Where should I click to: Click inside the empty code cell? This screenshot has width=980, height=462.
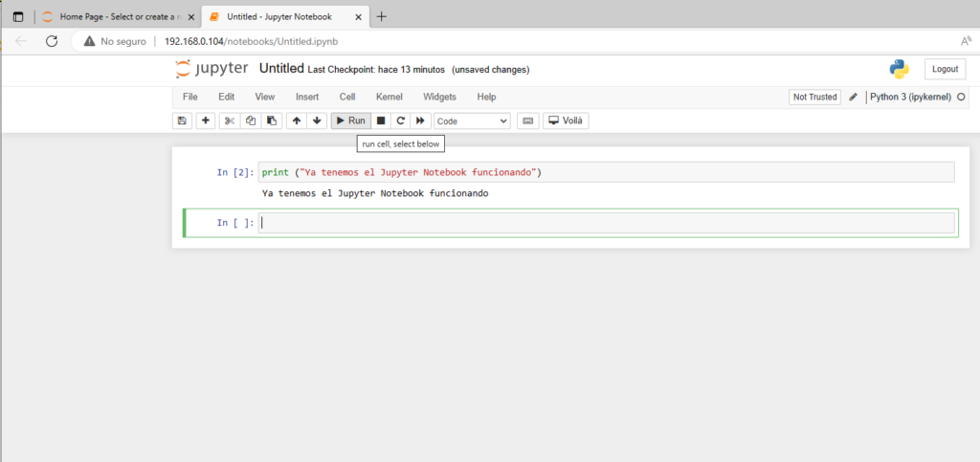tap(606, 223)
